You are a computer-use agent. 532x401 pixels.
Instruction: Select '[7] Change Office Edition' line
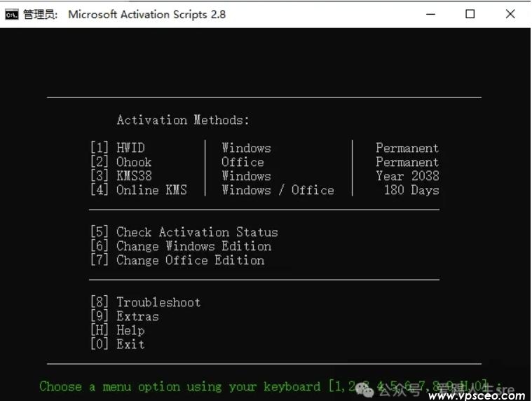[177, 260]
